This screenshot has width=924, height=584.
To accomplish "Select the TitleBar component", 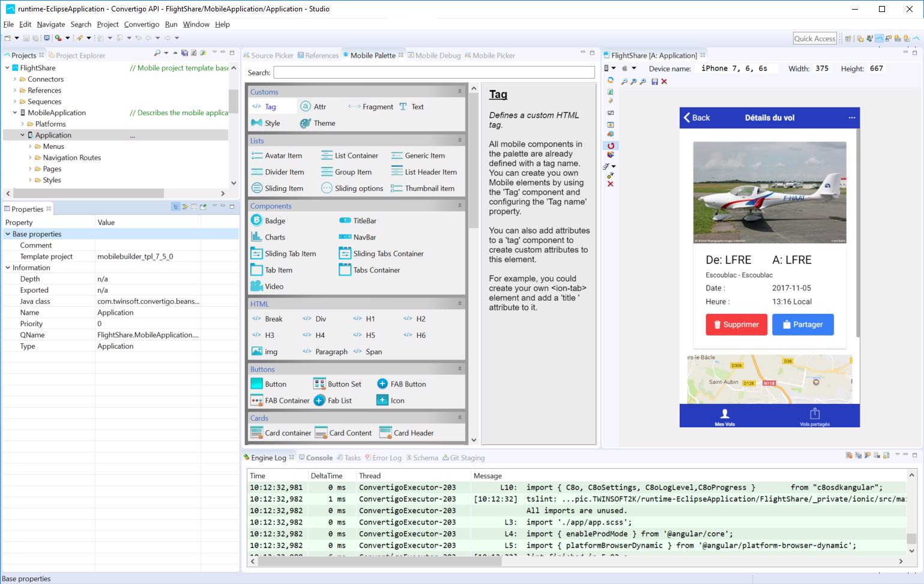I will tap(358, 220).
